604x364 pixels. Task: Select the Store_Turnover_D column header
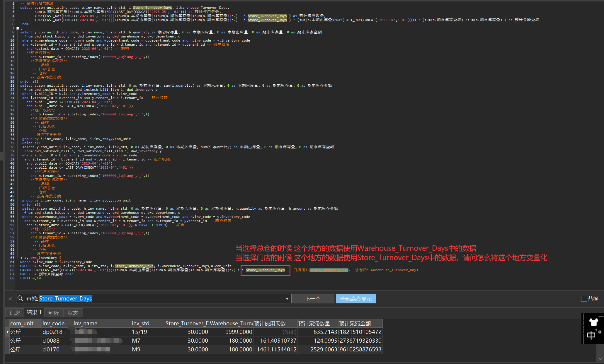pyautogui.click(x=187, y=323)
